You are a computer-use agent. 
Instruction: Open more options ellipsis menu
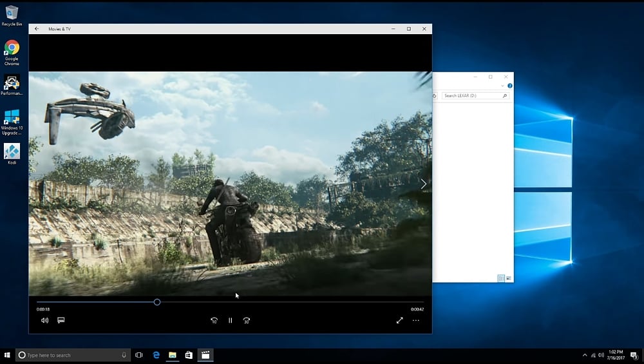click(416, 320)
